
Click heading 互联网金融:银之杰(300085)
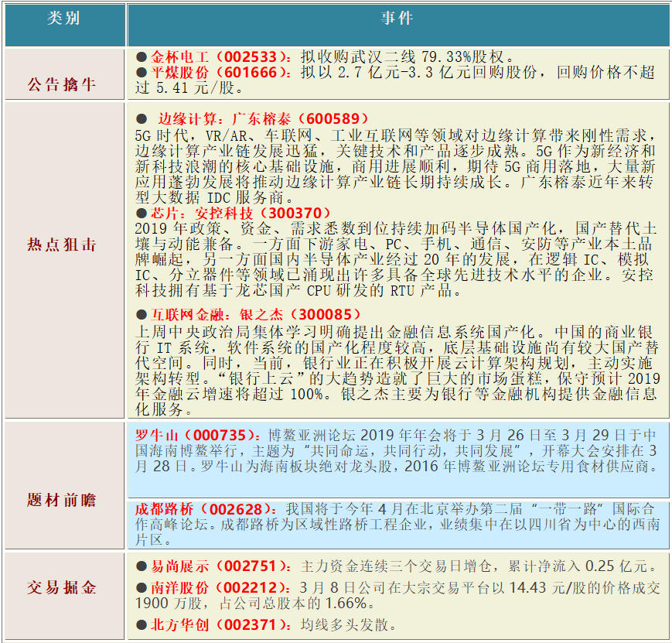(256, 315)
